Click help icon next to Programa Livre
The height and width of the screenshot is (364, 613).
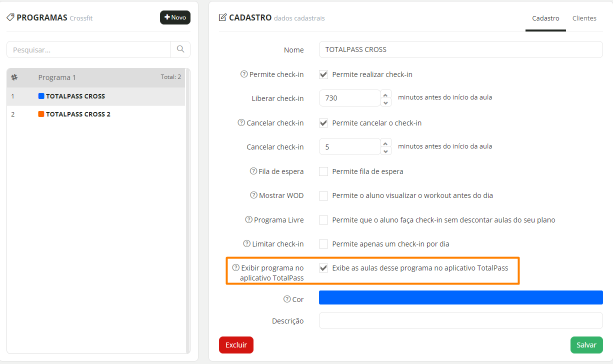click(x=248, y=219)
